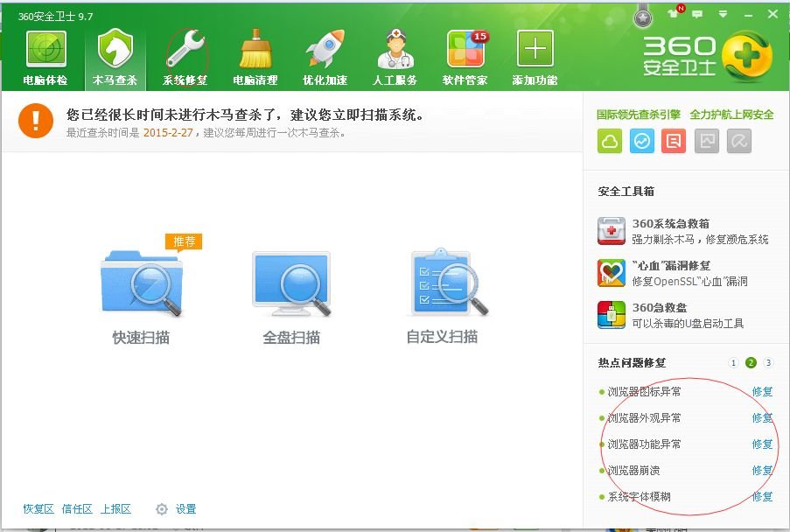This screenshot has width=790, height=532.
Task: Enable the grayed-out umbrella antivirus engine
Action: tap(739, 140)
